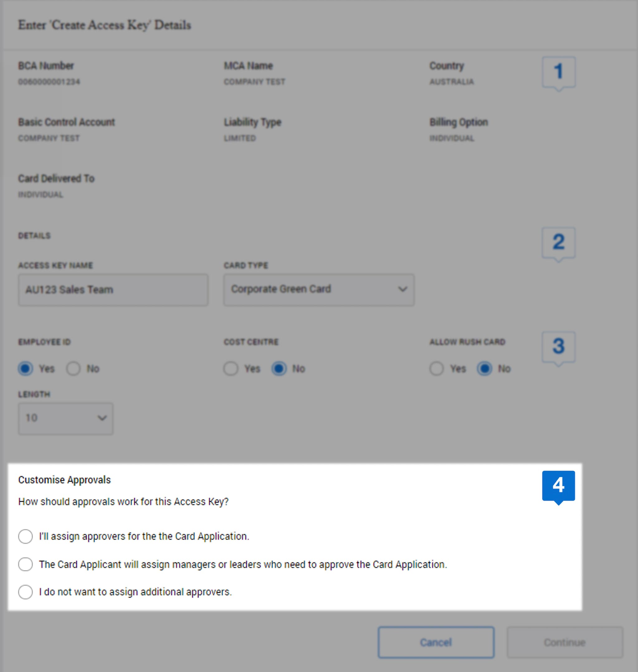
Task: Open the Card Type dropdown showing Corporate Green Card
Action: tap(318, 290)
